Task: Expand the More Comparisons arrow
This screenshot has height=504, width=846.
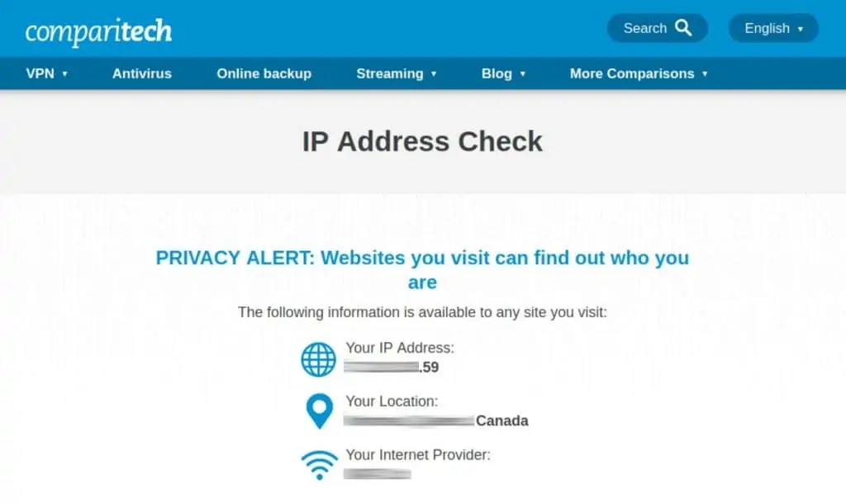Action: (x=705, y=74)
